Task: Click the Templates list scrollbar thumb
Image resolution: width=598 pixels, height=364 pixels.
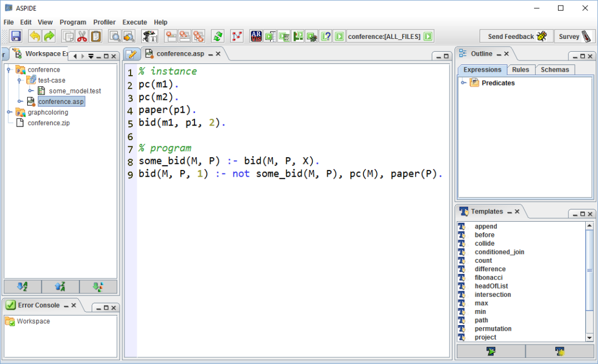Action: click(590, 270)
